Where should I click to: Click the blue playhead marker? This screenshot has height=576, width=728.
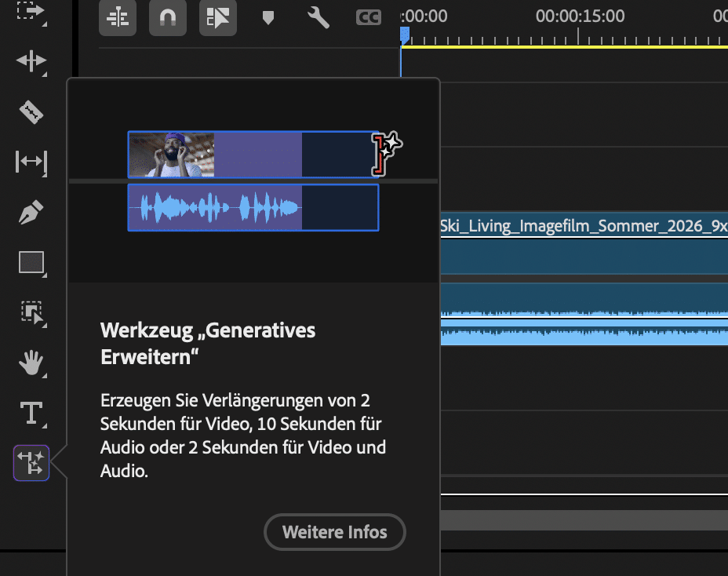tap(404, 35)
